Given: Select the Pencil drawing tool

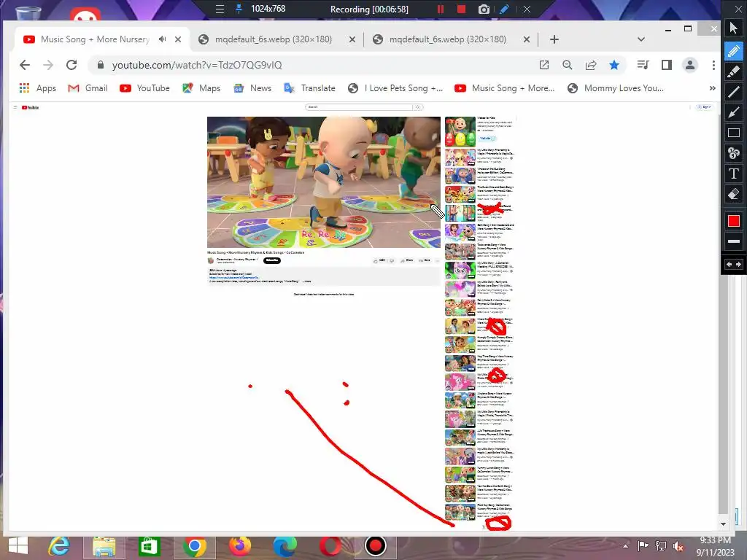Looking at the screenshot, I should tap(734, 51).
